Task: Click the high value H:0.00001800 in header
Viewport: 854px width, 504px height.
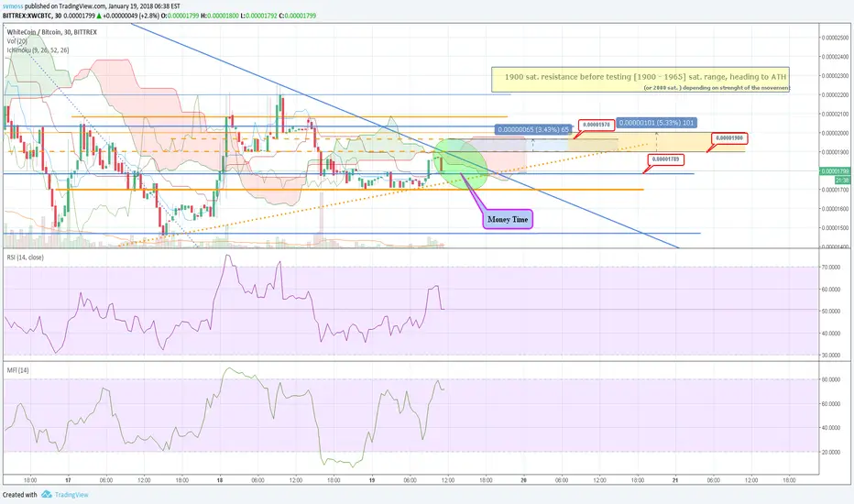Action: 220,16
